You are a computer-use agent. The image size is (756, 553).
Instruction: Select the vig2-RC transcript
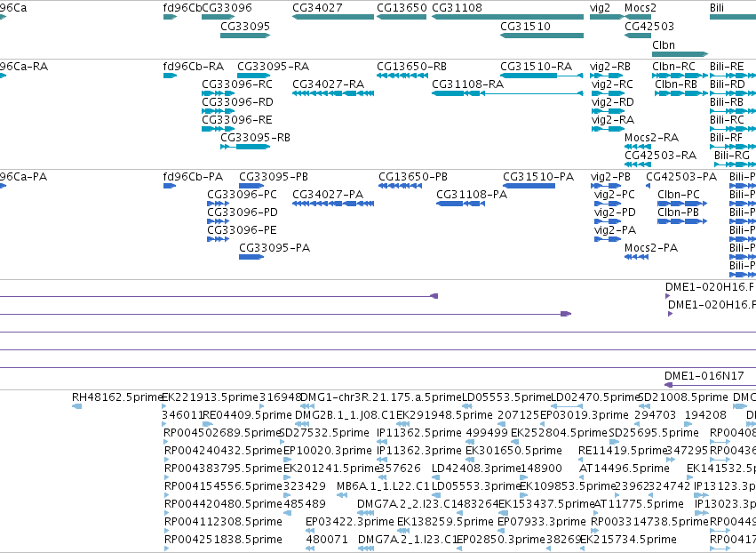tap(608, 93)
